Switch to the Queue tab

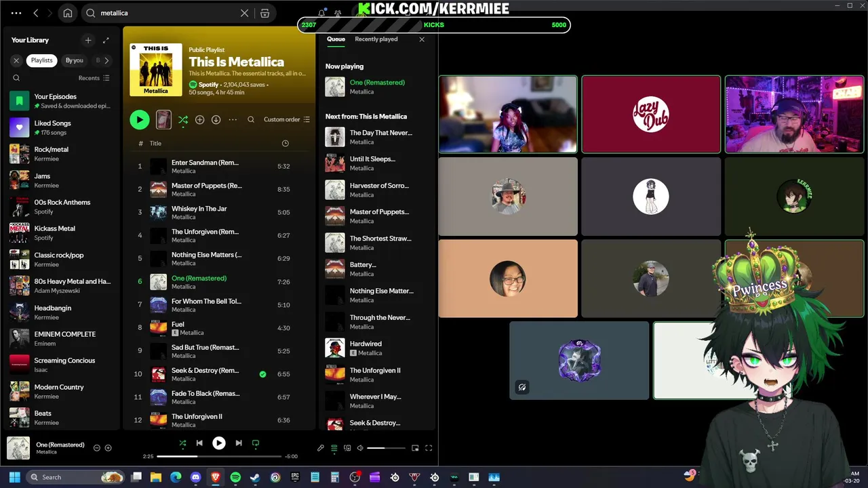(x=336, y=39)
